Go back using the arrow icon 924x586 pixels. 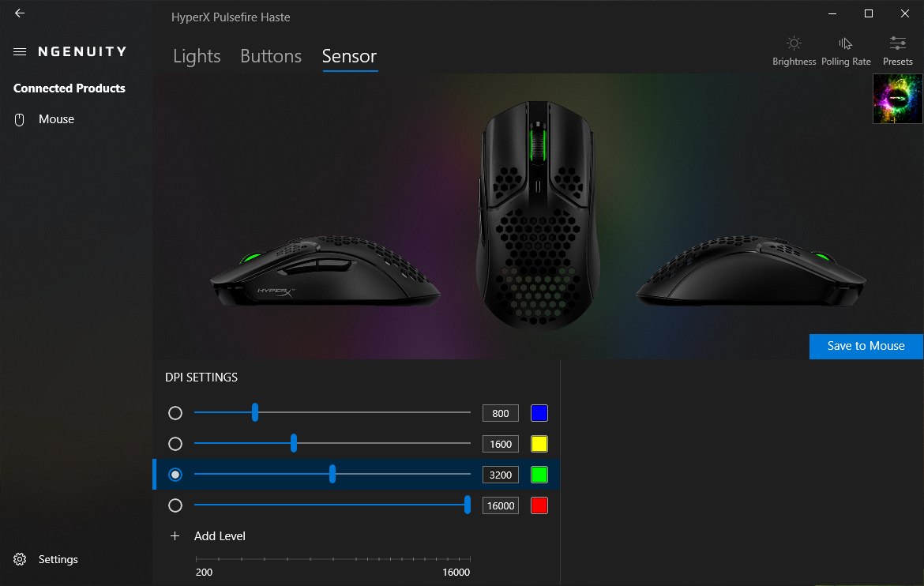tap(20, 13)
